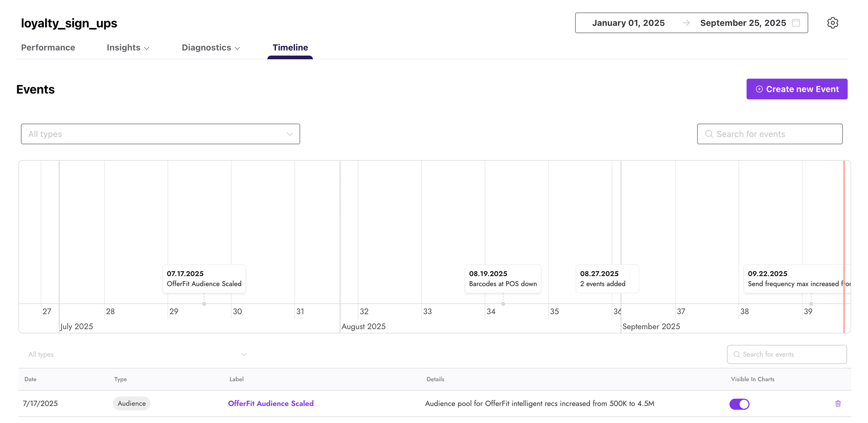Switch to the Performance tab
The width and height of the screenshot is (868, 423).
pyautogui.click(x=48, y=48)
